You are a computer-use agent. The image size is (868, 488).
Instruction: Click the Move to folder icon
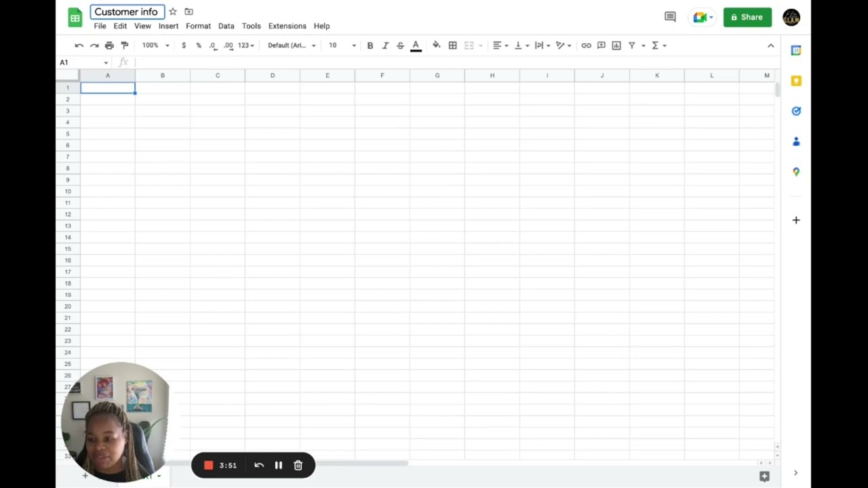[x=189, y=12]
